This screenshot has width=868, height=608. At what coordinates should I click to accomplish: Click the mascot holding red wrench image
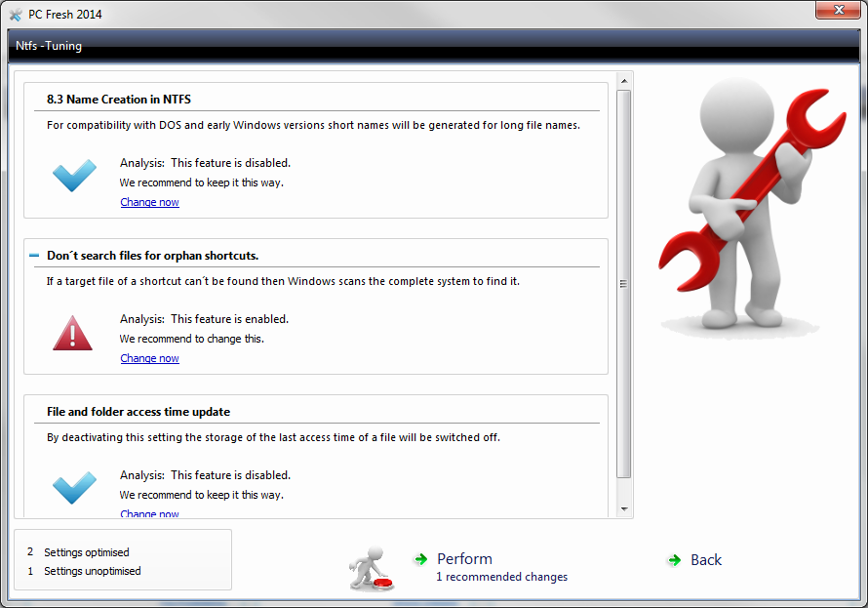click(x=752, y=208)
